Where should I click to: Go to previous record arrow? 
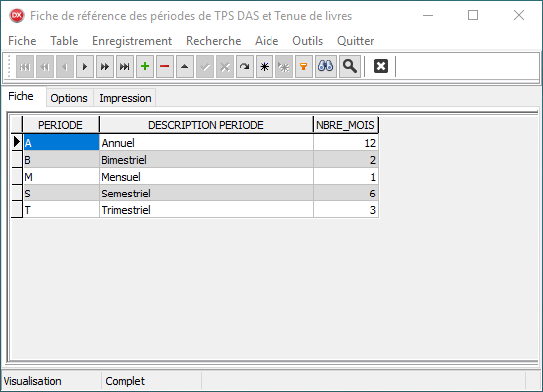coord(65,66)
